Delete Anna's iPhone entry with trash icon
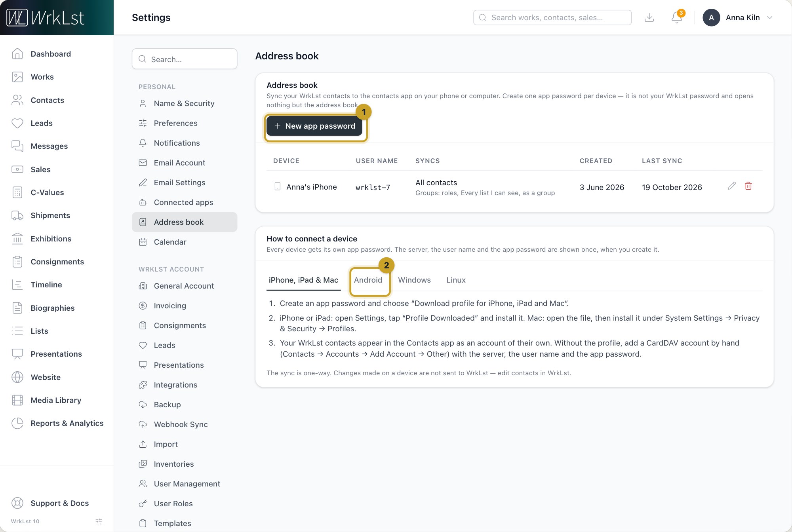The width and height of the screenshot is (792, 532). (748, 186)
